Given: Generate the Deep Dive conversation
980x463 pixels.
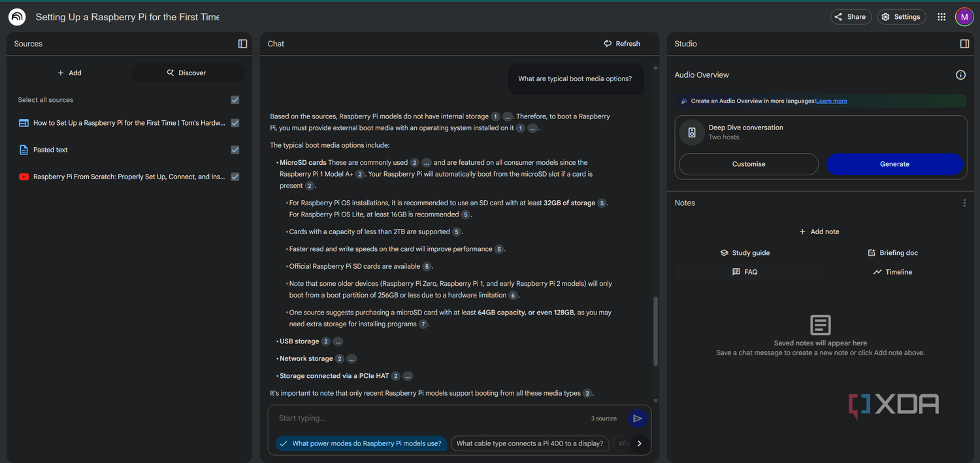Looking at the screenshot, I should click(x=894, y=164).
